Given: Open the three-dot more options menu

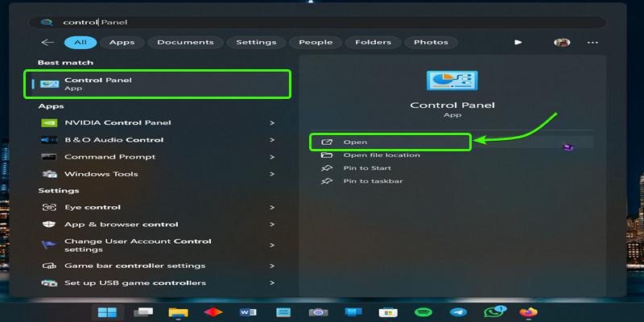Looking at the screenshot, I should coord(592,43).
